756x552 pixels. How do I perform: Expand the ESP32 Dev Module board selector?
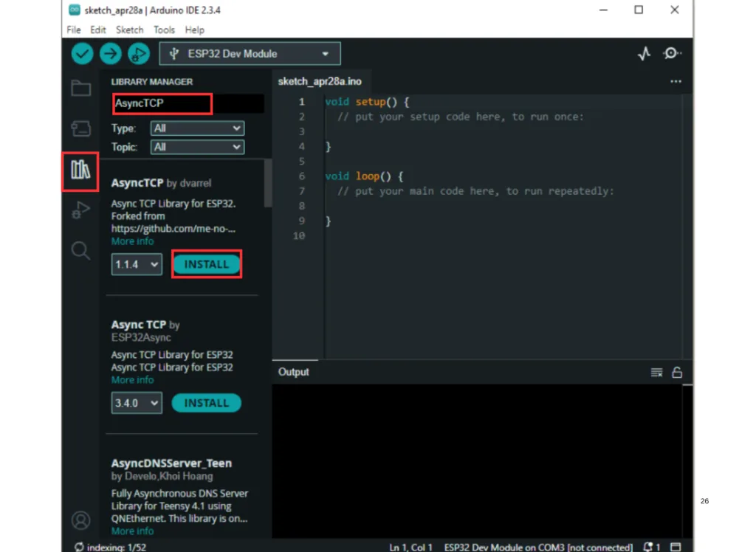[x=250, y=54]
